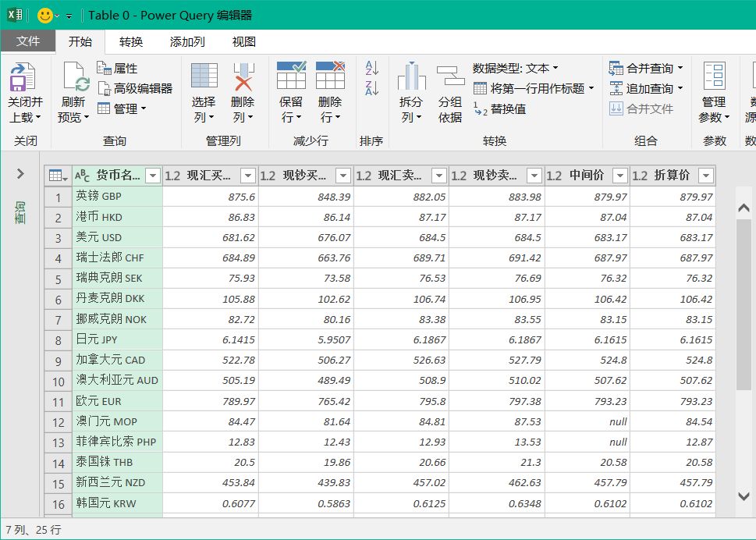Open the 货币名 column filter dropdown

tap(153, 175)
